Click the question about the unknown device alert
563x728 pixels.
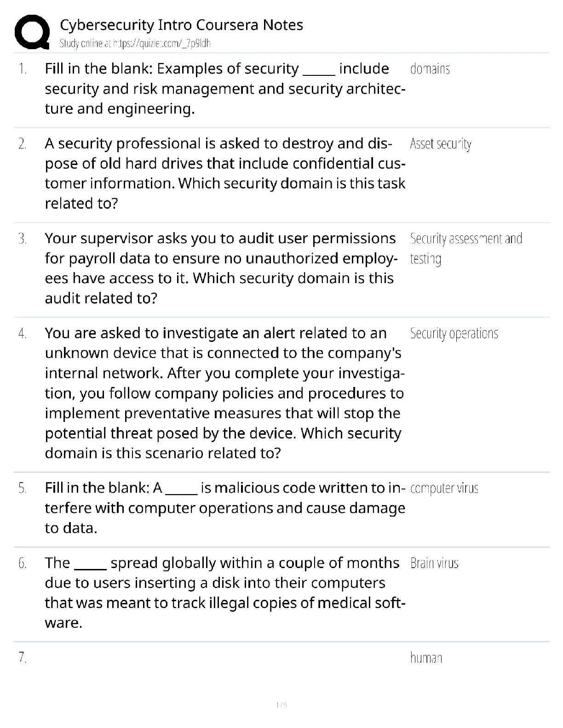pyautogui.click(x=224, y=393)
